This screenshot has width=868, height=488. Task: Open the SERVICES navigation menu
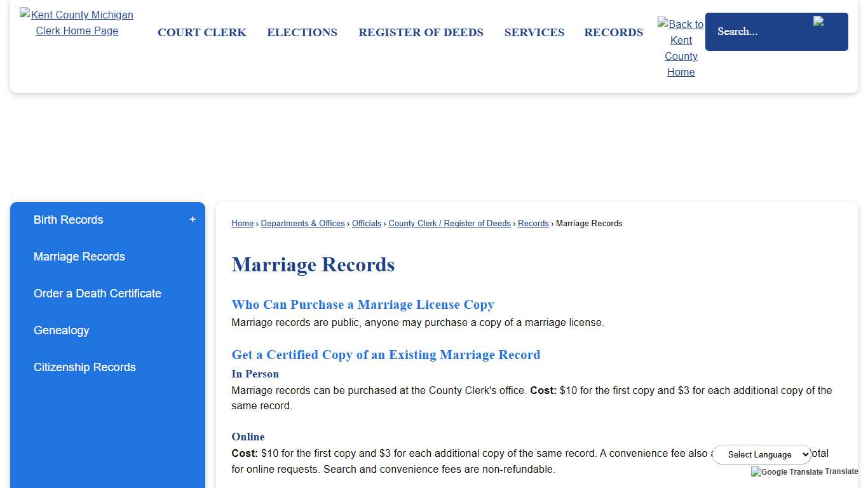coord(534,32)
